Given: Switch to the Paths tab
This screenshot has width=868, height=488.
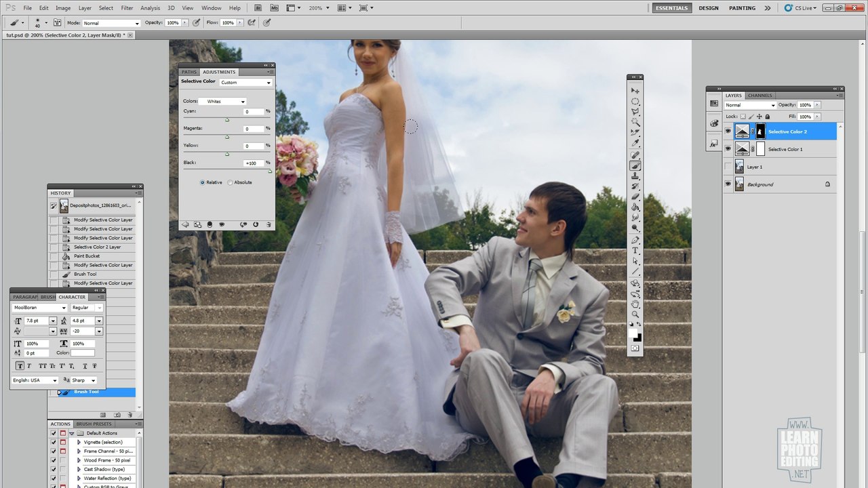Looking at the screenshot, I should click(189, 72).
